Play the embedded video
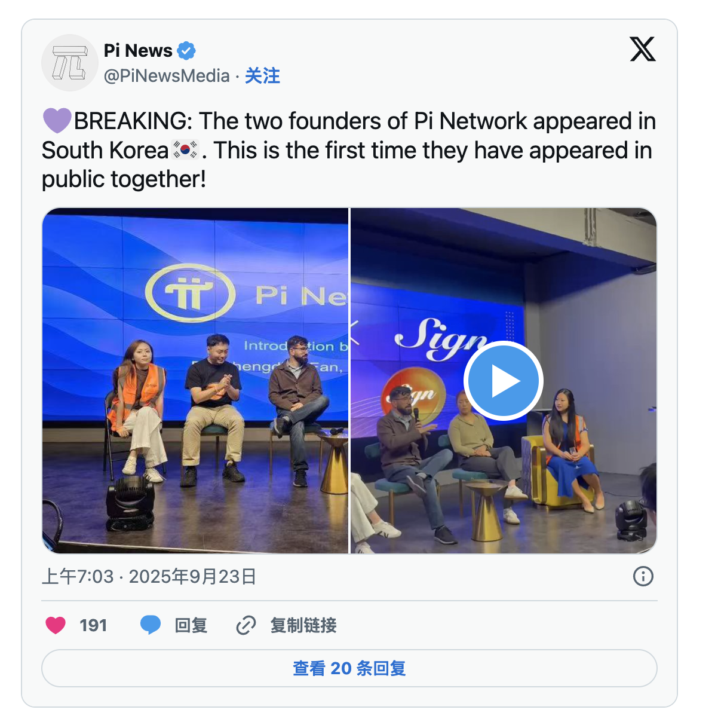This screenshot has width=718, height=728. (503, 381)
